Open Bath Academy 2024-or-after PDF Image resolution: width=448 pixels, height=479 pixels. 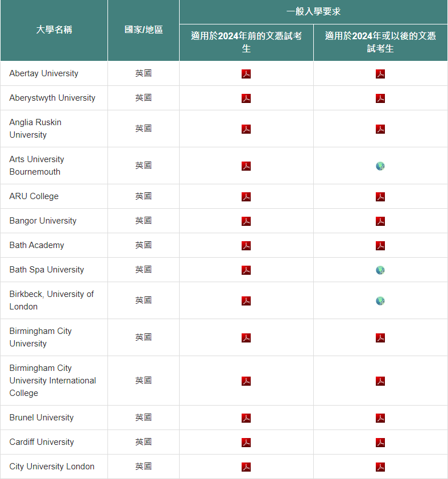click(x=380, y=246)
